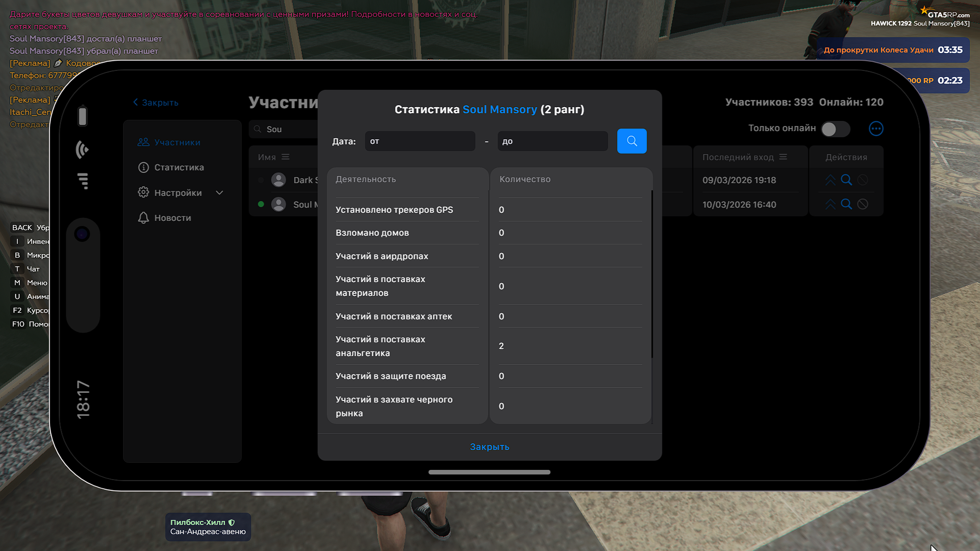Toggle the Только онлайн switch
980x551 pixels.
coord(835,129)
